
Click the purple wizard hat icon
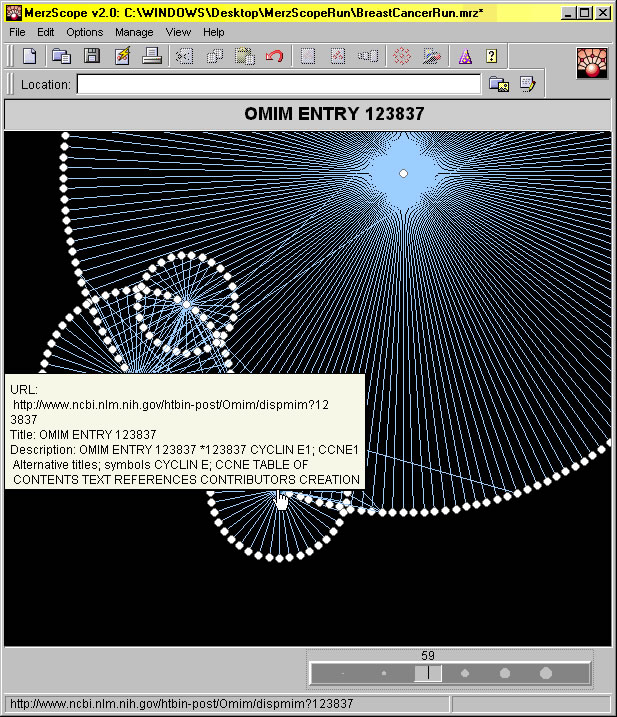point(464,56)
